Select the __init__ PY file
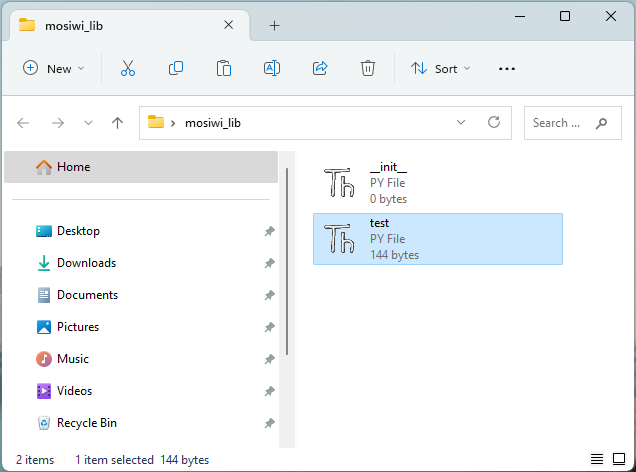 [438, 183]
